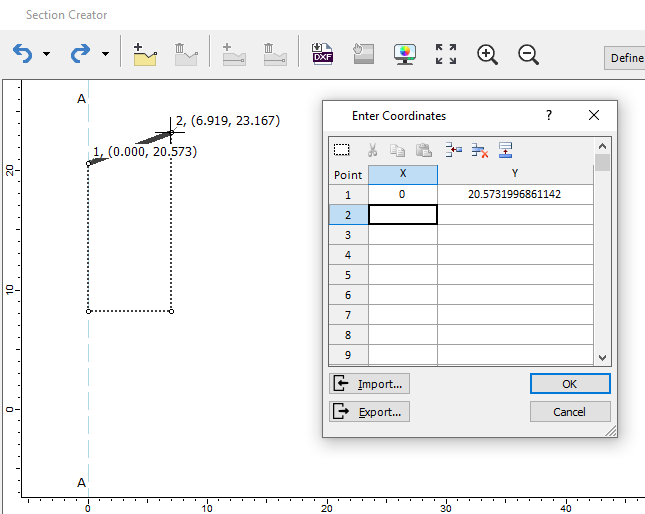The image size is (645, 514).
Task: Click the lower-left node of dotted rectangle
Action: coord(88,311)
